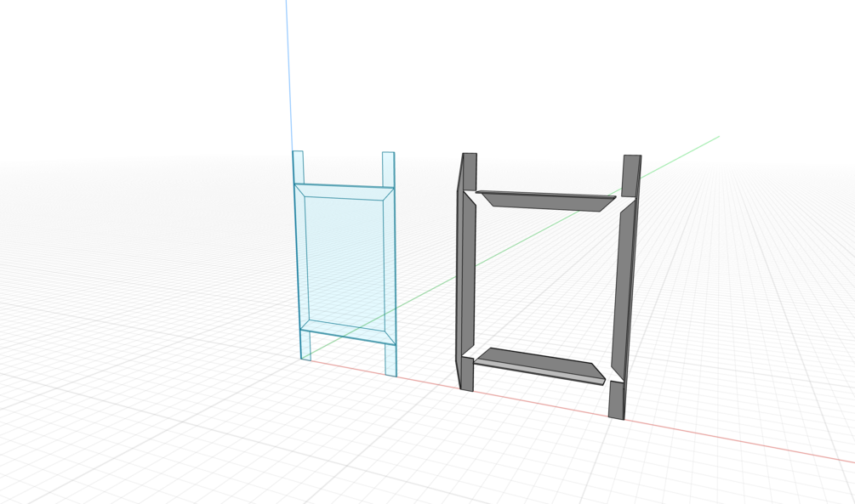The height and width of the screenshot is (504, 855).
Task: Click the gray top rail piece
Action: click(x=546, y=201)
